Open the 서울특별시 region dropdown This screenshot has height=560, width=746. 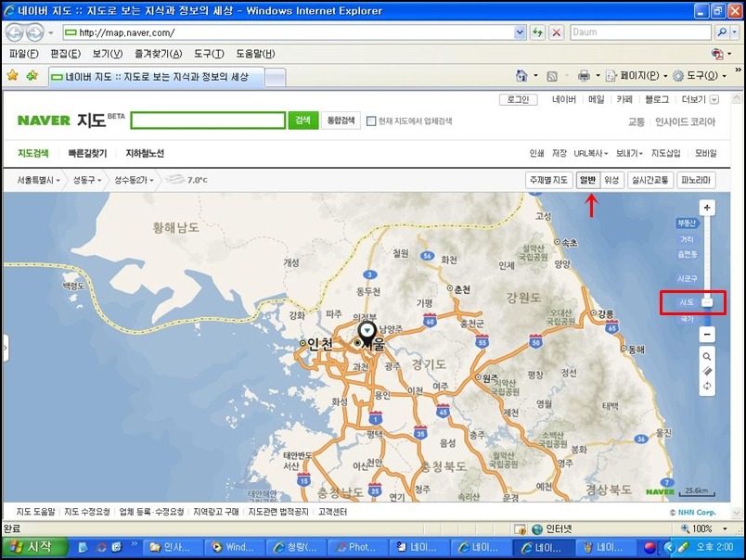[x=38, y=180]
